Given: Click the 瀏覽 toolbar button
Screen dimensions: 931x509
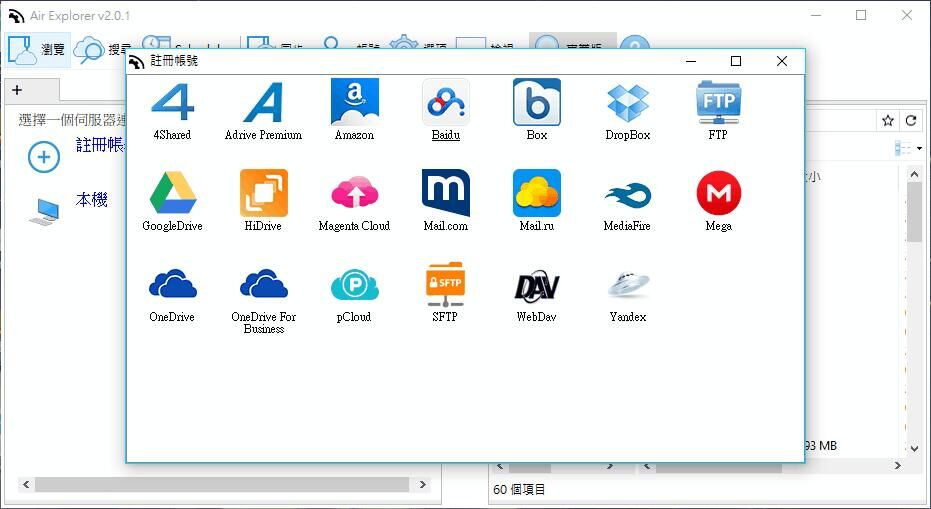Looking at the screenshot, I should pos(38,49).
